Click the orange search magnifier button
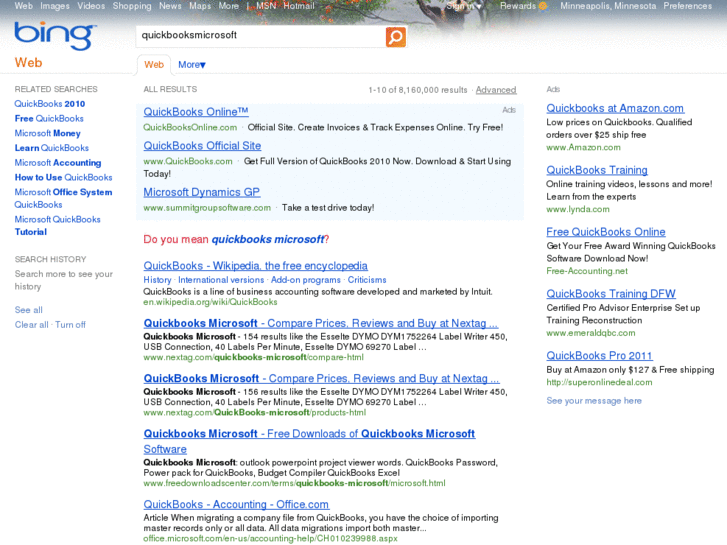The width and height of the screenshot is (727, 545). click(395, 37)
